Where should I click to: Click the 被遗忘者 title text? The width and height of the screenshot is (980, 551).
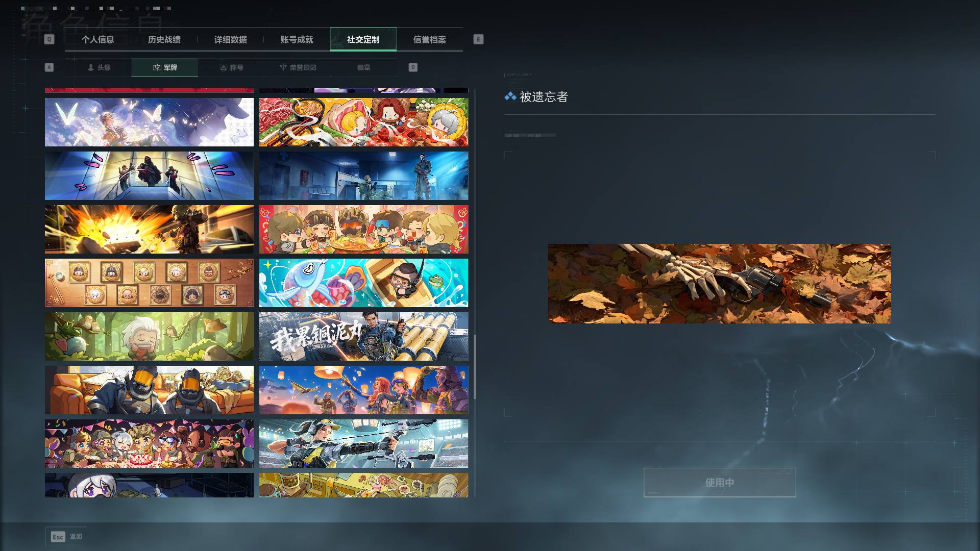(544, 97)
